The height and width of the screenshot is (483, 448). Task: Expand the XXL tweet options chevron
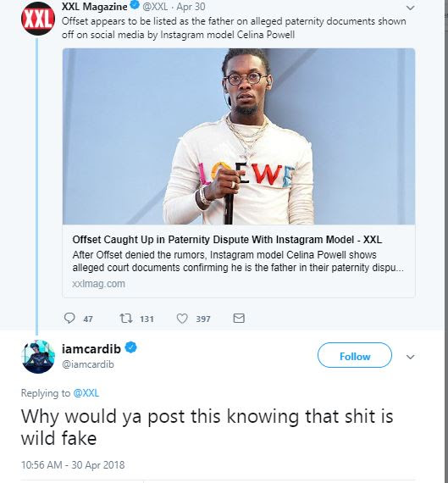tap(411, 8)
